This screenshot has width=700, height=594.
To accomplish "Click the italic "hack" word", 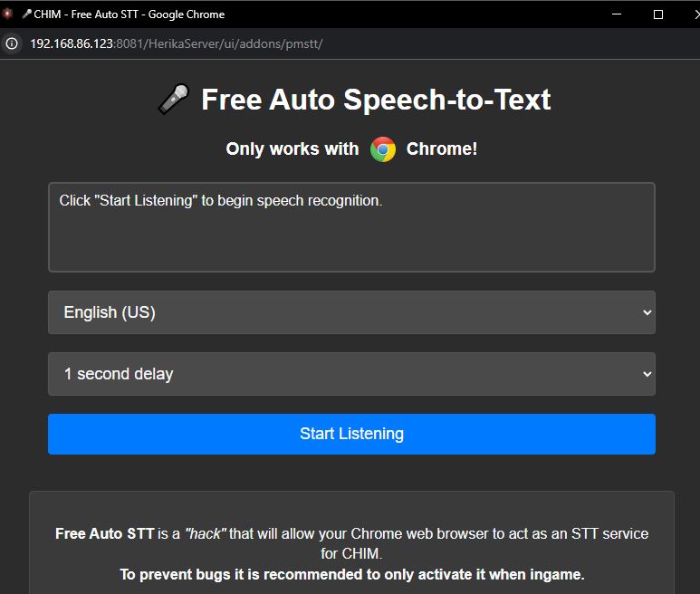I will click(206, 533).
